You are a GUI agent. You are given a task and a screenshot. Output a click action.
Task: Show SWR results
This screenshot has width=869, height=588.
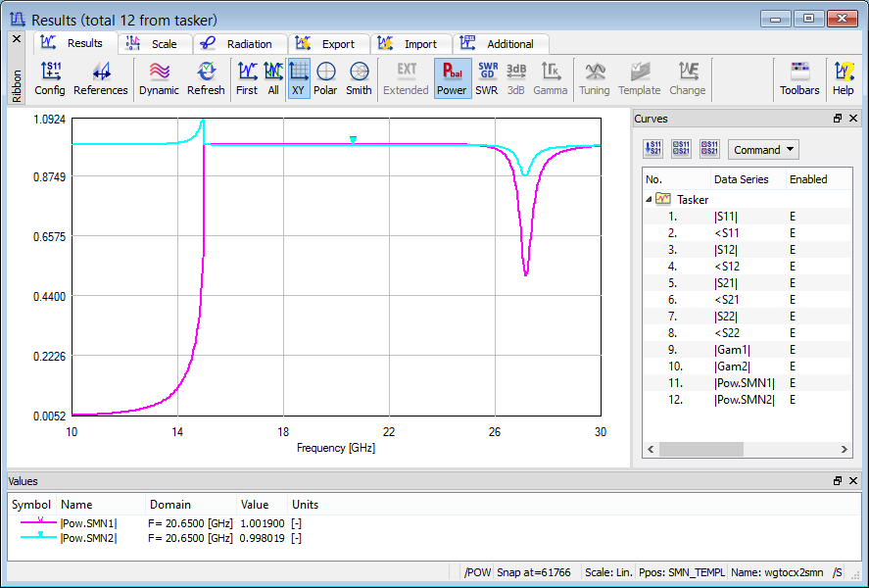[x=487, y=78]
